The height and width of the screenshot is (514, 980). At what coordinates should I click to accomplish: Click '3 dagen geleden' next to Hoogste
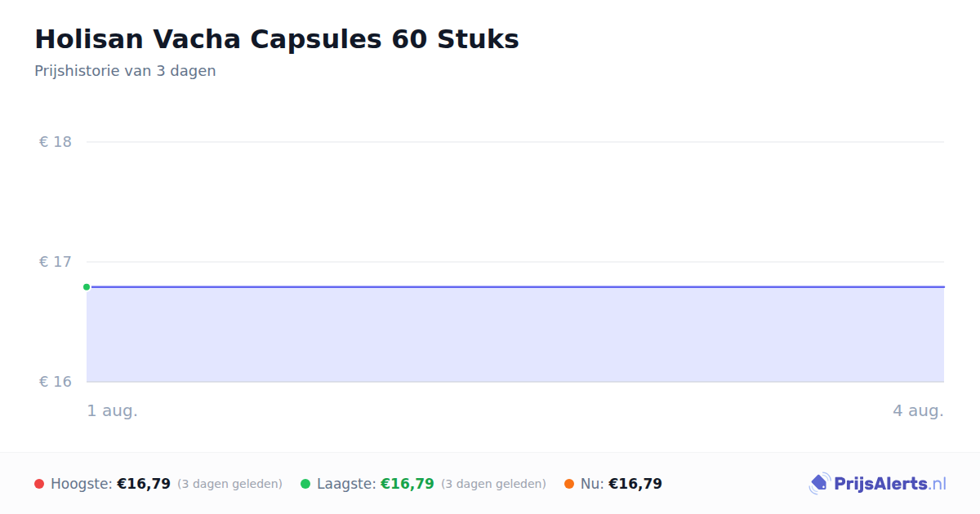click(x=229, y=484)
